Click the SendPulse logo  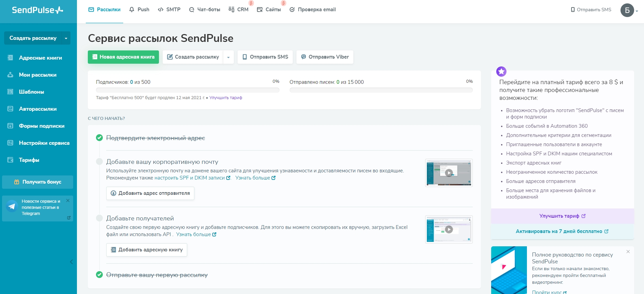coord(38,10)
